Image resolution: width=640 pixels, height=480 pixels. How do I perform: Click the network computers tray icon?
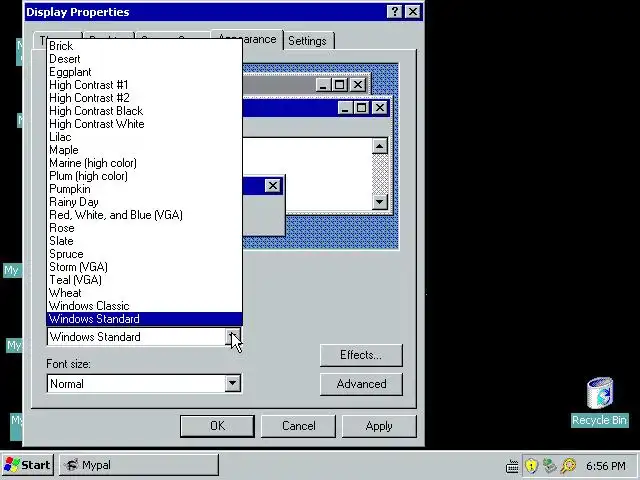coord(549,466)
